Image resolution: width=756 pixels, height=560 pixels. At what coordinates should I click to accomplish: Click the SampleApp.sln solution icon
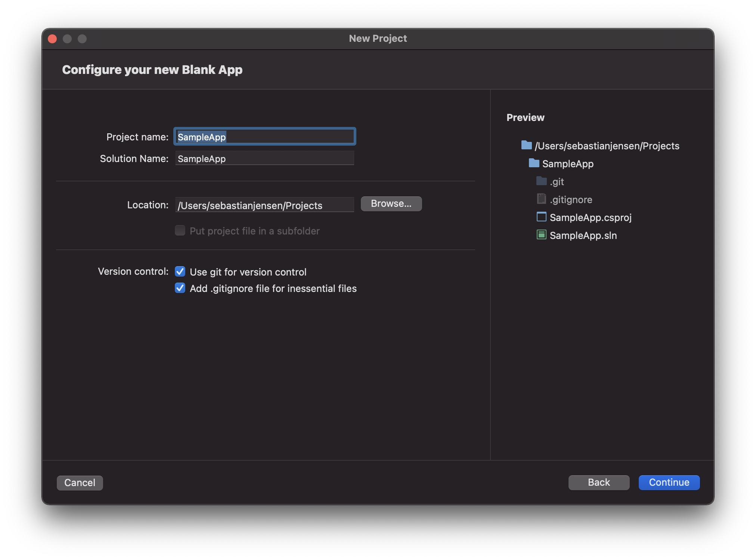click(x=541, y=235)
